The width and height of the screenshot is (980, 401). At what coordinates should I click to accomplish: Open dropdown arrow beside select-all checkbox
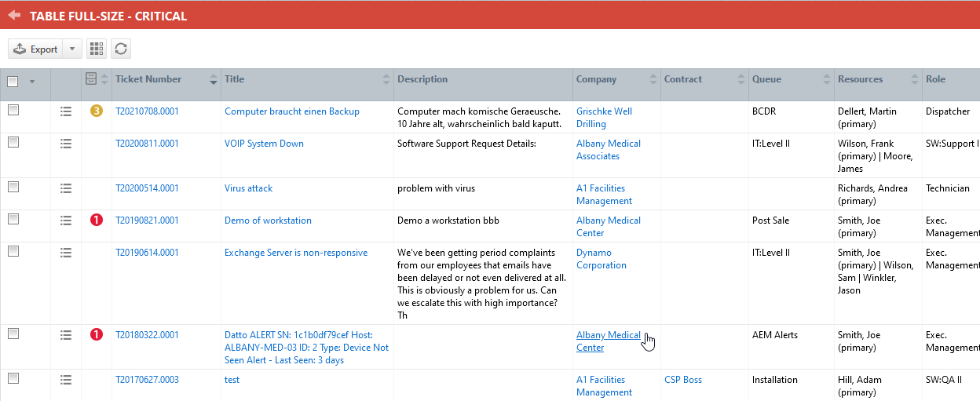click(32, 81)
